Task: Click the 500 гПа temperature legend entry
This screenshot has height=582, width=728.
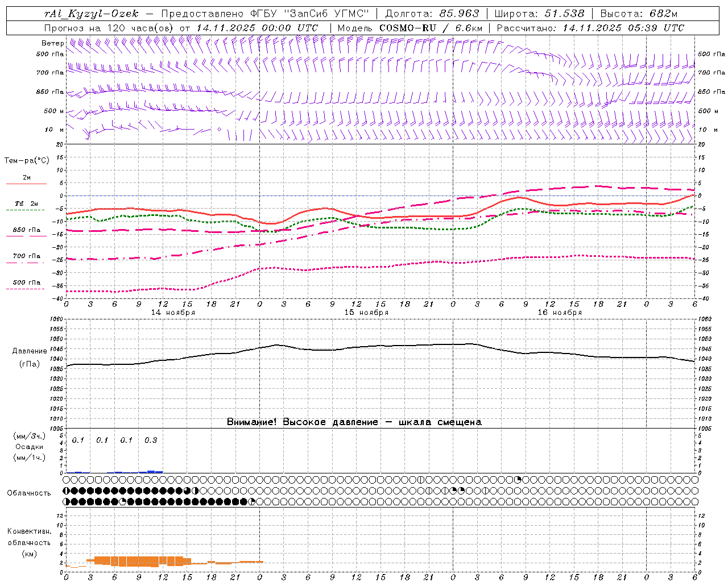Action: (x=27, y=285)
